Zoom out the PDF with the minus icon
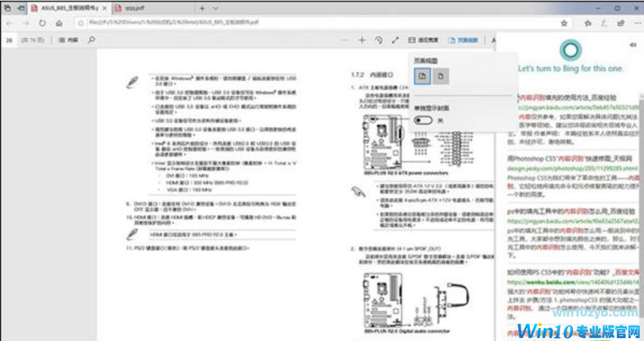This screenshot has width=644, height=341. click(346, 40)
